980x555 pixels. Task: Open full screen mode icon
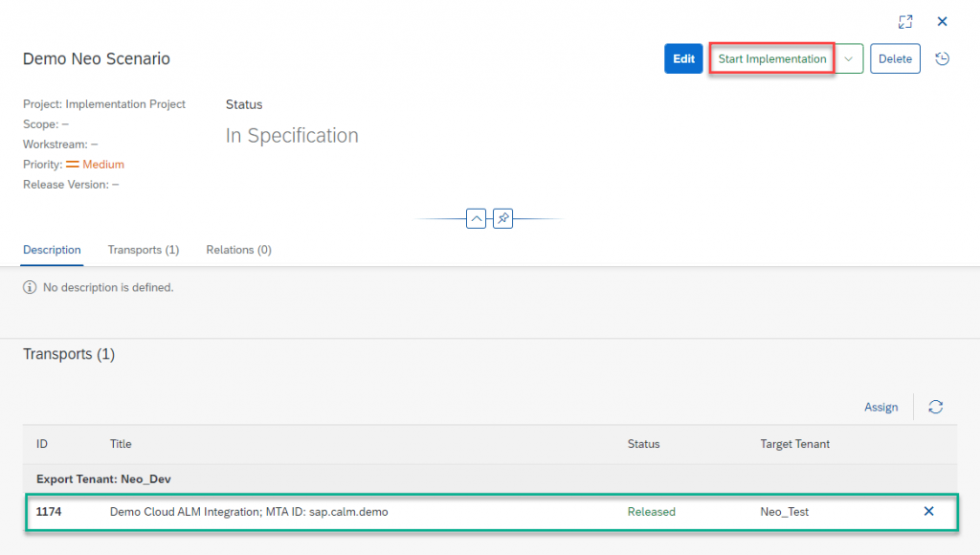pyautogui.click(x=905, y=22)
